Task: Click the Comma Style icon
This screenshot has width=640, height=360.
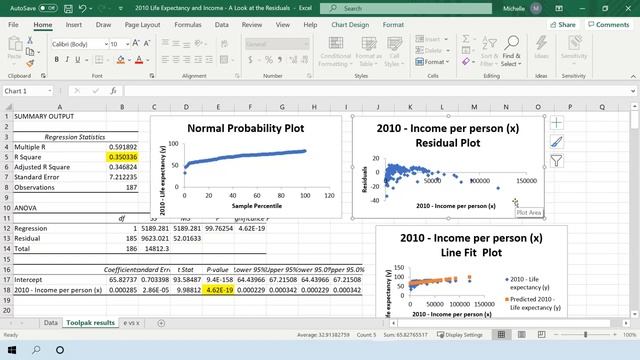Action: 280,60
